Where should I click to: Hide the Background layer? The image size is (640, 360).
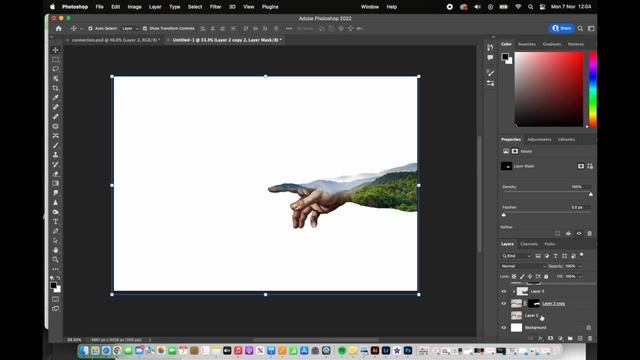point(504,327)
